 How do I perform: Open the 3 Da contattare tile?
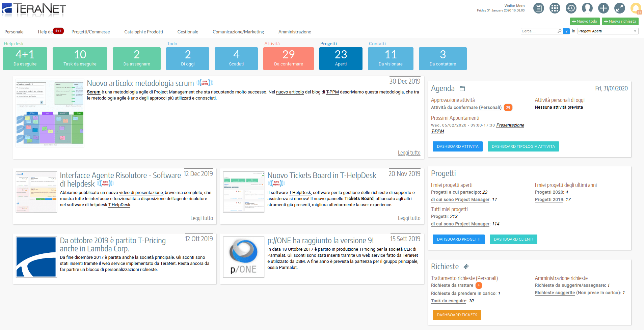443,59
